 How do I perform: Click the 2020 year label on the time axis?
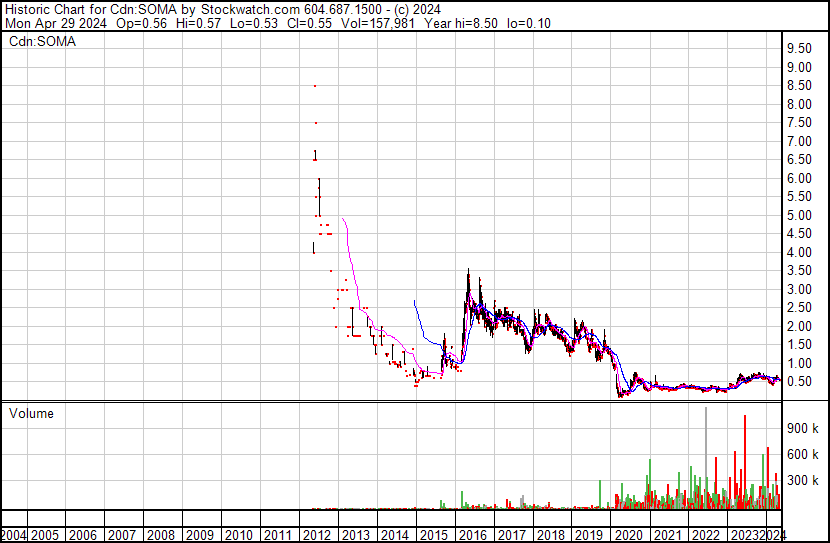tap(628, 535)
